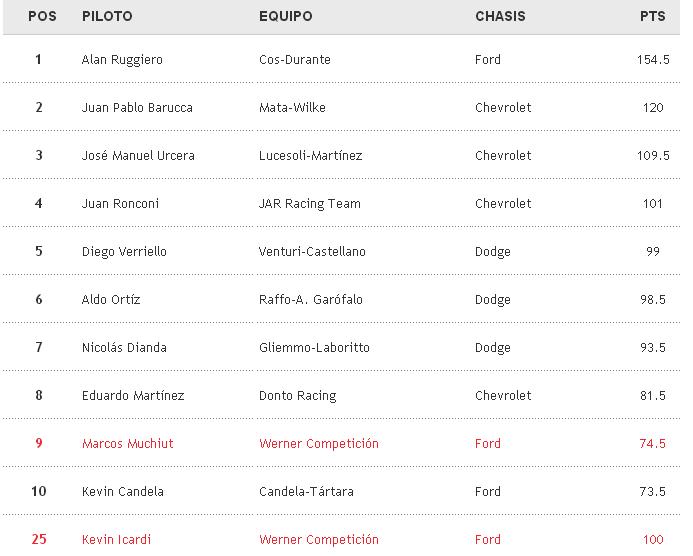Click the POS column header
The height and width of the screenshot is (556, 693).
coord(42,17)
